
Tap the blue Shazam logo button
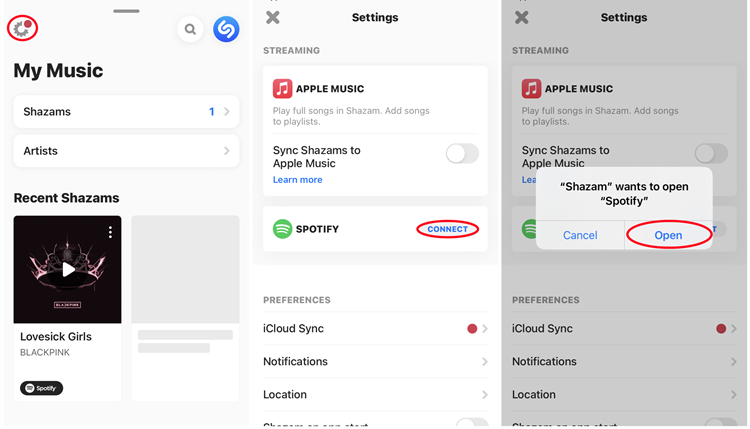point(226,29)
